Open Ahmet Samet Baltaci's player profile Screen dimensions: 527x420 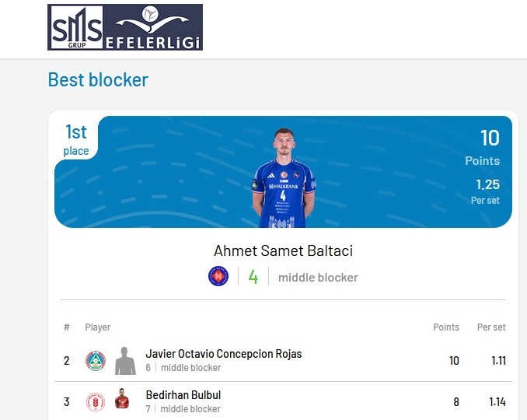point(283,250)
